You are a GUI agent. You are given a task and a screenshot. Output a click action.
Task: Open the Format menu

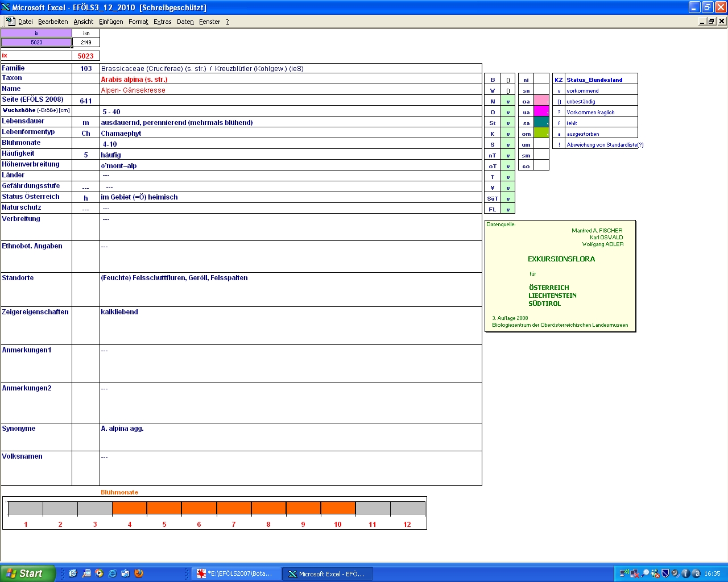[138, 22]
